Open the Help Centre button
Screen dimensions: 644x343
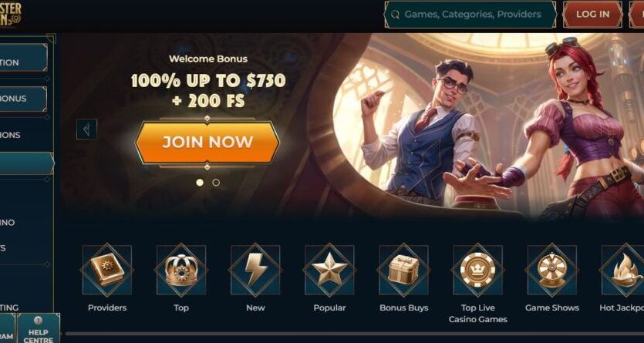[39, 328]
